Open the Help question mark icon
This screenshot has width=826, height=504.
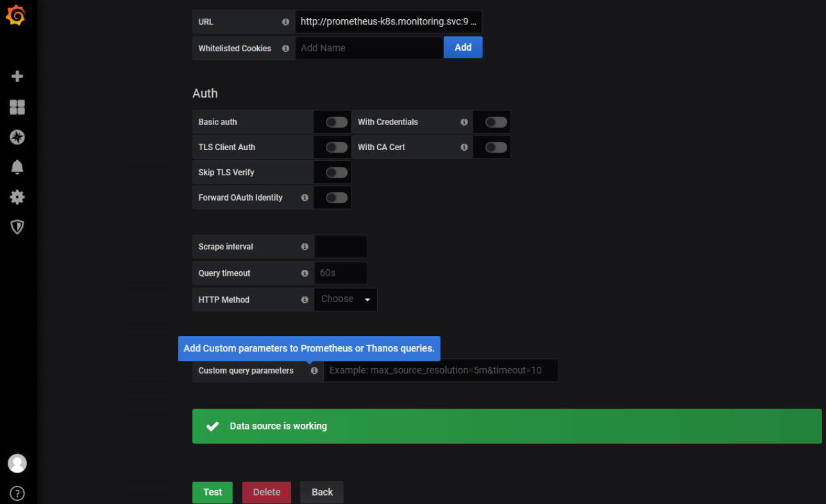pyautogui.click(x=17, y=493)
